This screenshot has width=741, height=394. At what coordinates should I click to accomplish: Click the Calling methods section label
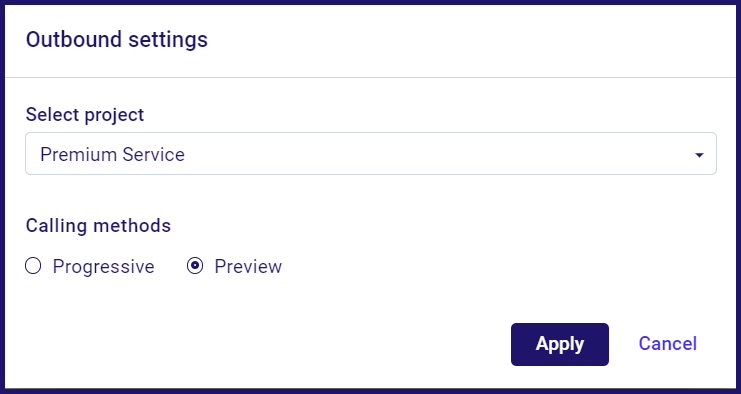[98, 225]
